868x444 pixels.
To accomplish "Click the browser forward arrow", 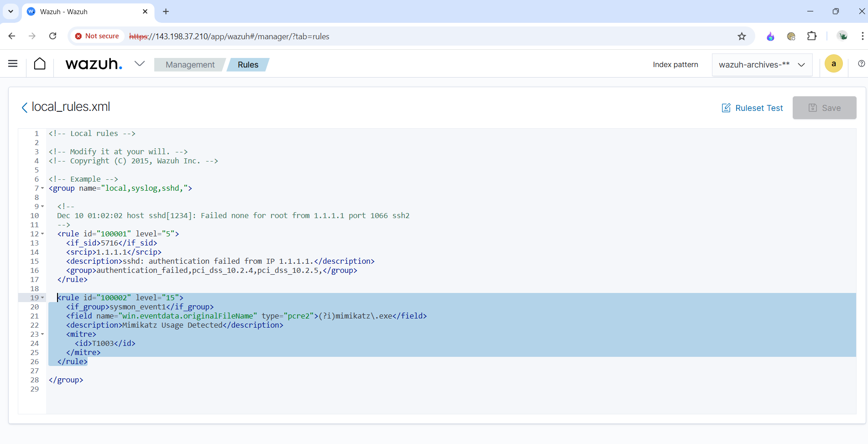I will tap(32, 36).
